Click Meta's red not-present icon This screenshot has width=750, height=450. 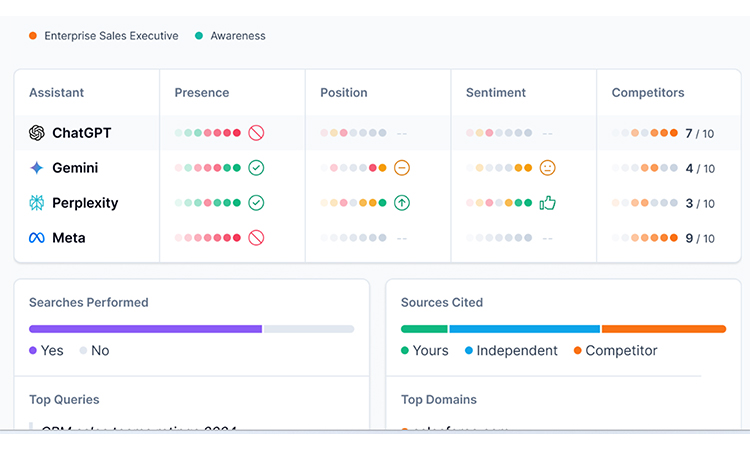pyautogui.click(x=256, y=238)
